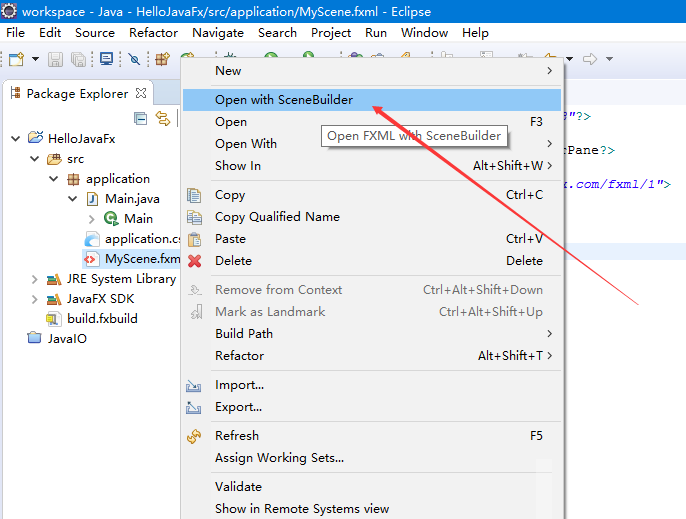Screen dimensions: 686x519
Task: Choose Open F3 from context menu
Action: point(372,122)
